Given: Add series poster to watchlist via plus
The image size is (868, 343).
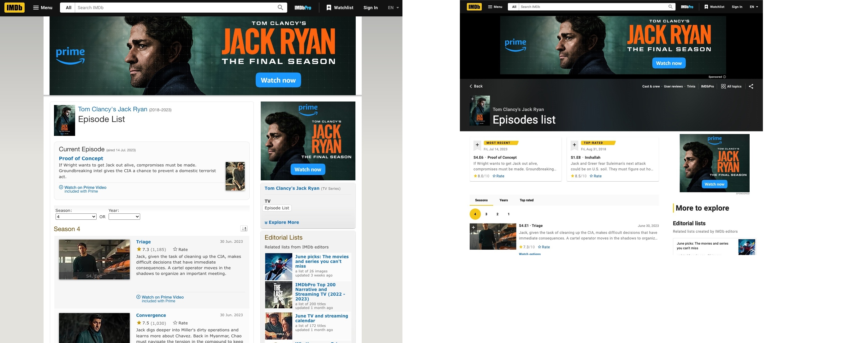Looking at the screenshot, I should (x=473, y=99).
